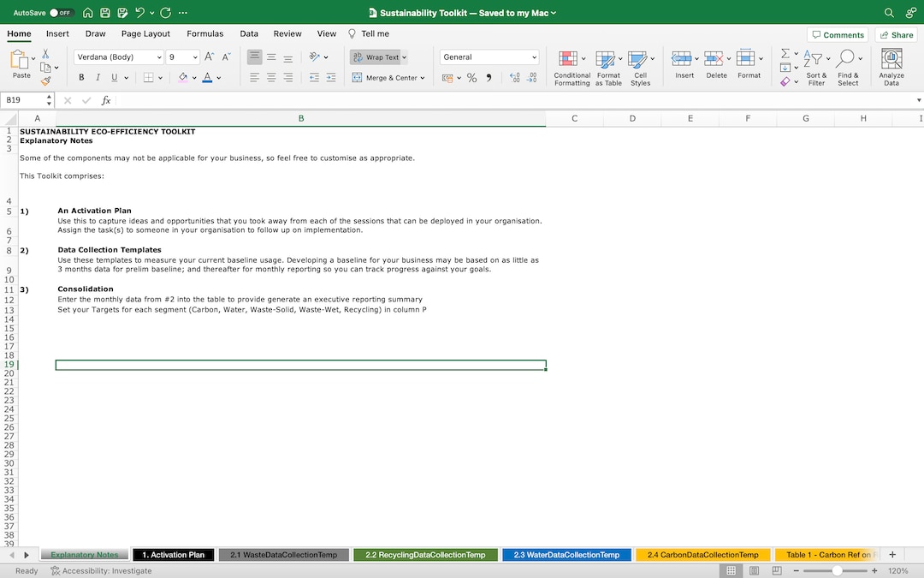The image size is (924, 578).
Task: Open the 2.3 WaterDataCollectionTemp sheet tab
Action: pyautogui.click(x=566, y=554)
